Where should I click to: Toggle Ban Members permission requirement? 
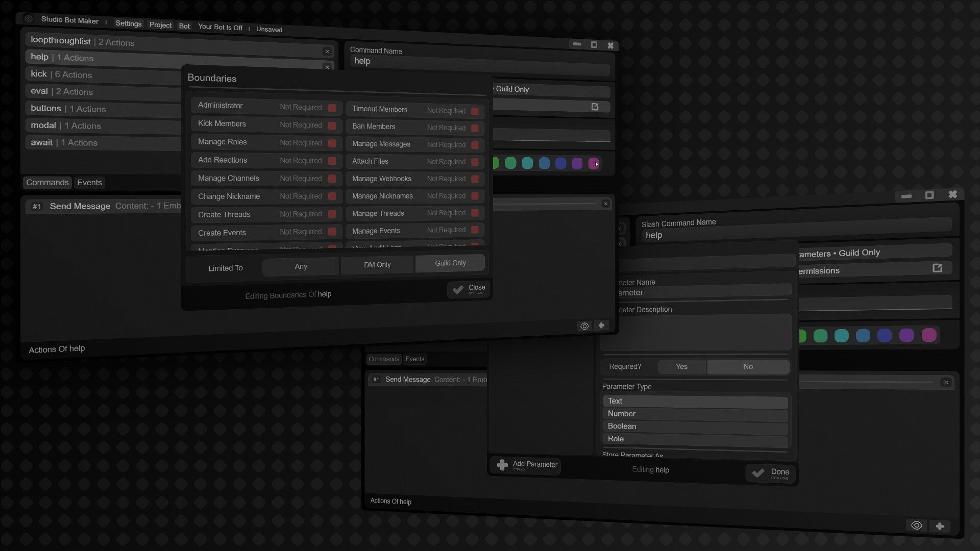[x=475, y=128]
